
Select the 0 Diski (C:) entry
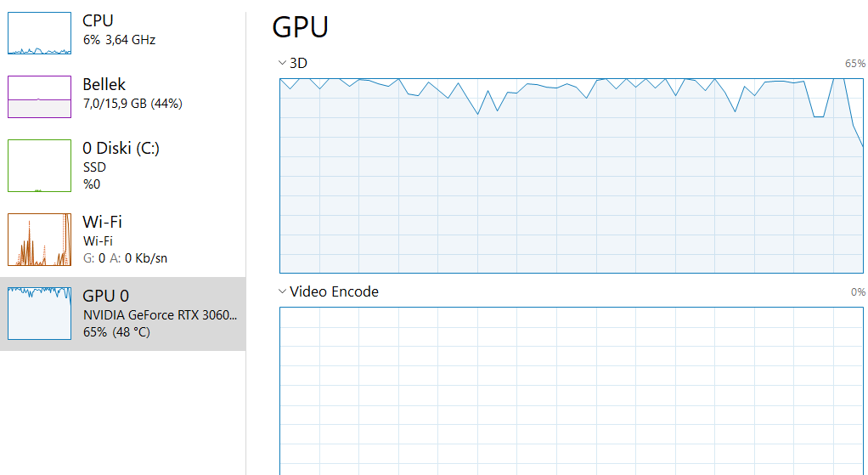(x=121, y=148)
